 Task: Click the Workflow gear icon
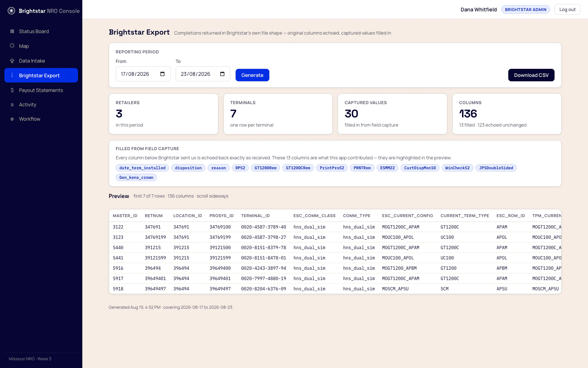coord(12,119)
